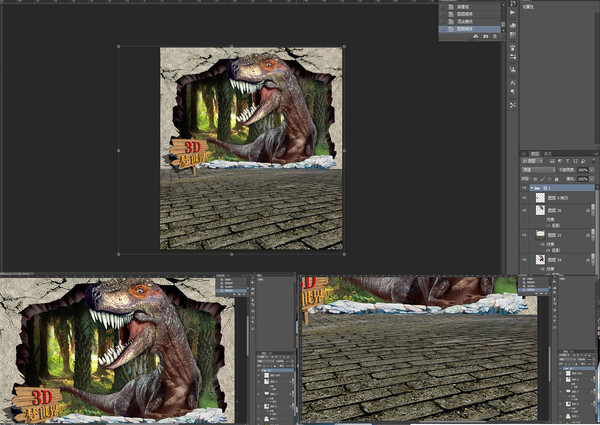Click the lock transparent pixels icon
This screenshot has height=425, width=600.
click(535, 179)
